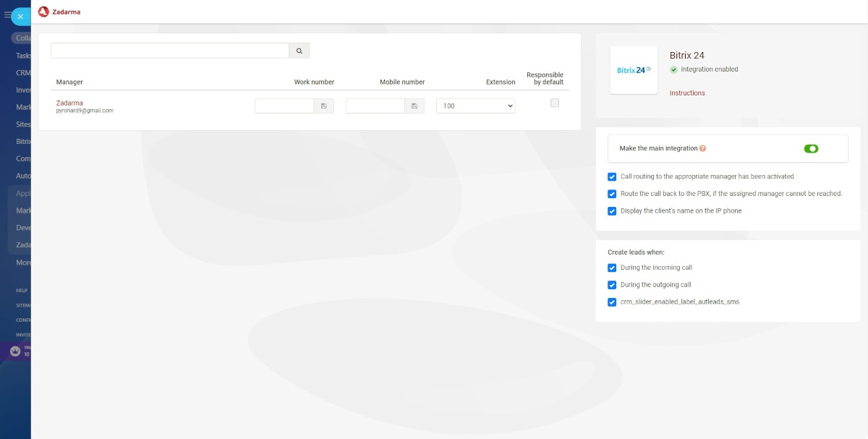Click the search magnifier button

(x=299, y=51)
